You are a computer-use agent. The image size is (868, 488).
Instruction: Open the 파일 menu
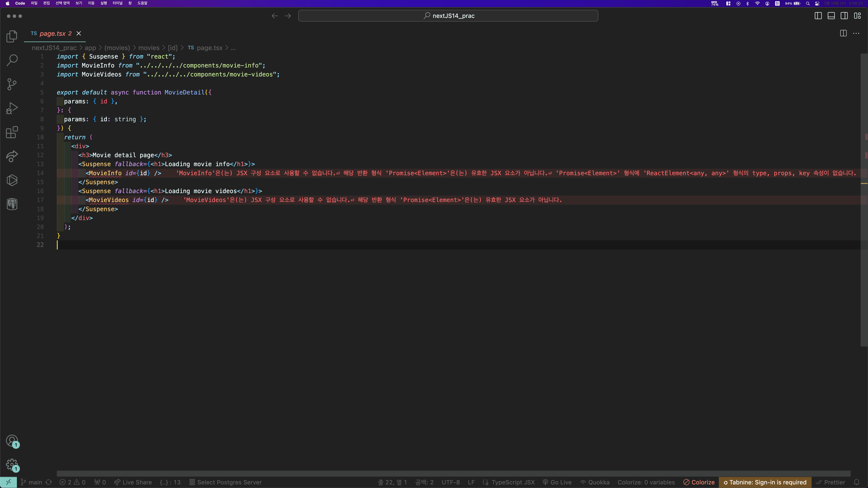[x=34, y=3]
